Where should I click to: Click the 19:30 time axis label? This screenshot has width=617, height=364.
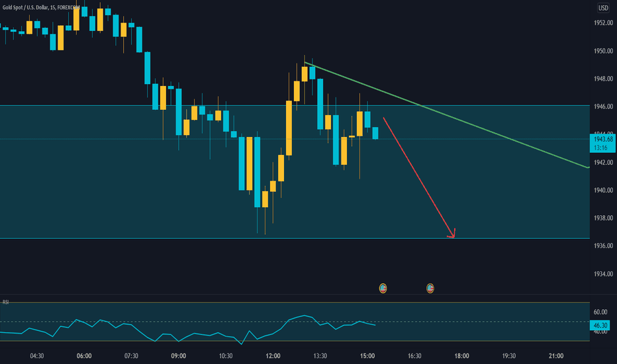pos(509,356)
